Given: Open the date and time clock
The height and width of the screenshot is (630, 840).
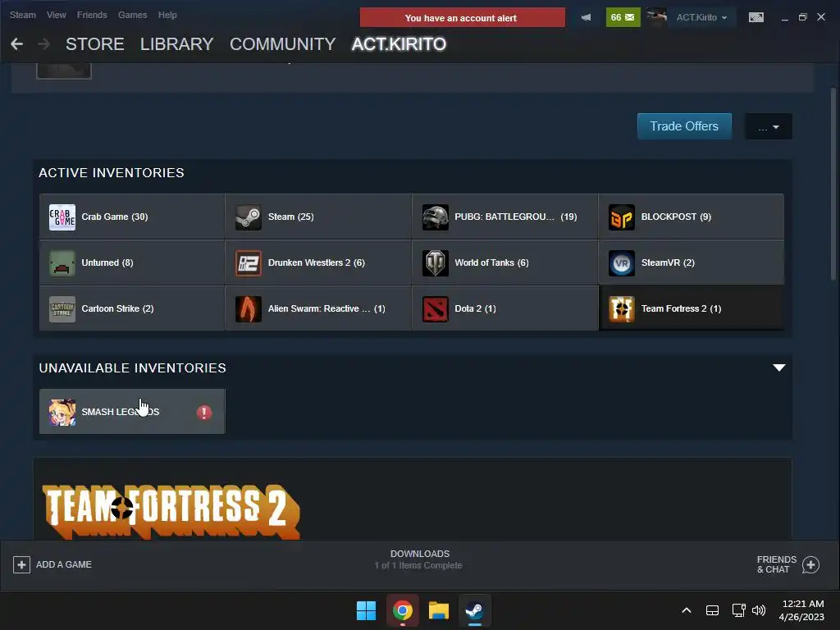Looking at the screenshot, I should [x=802, y=610].
